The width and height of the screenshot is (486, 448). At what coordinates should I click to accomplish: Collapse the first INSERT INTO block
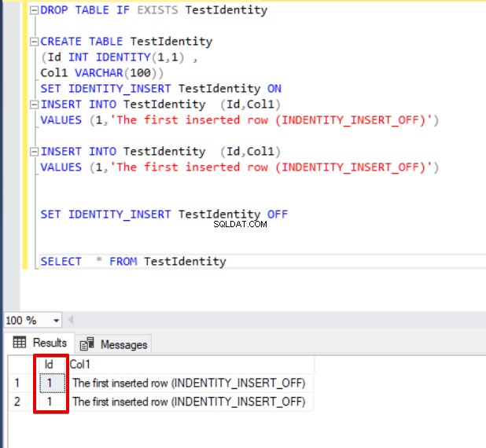[x=34, y=105]
